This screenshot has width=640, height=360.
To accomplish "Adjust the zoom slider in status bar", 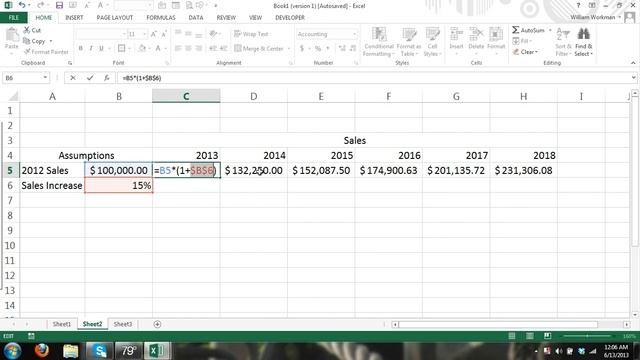I will tap(587, 336).
